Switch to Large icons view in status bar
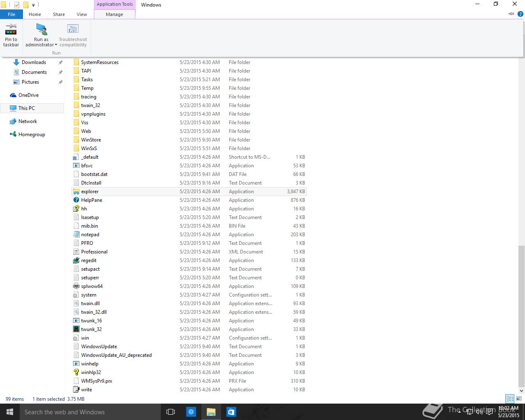525x420 pixels. click(519, 399)
